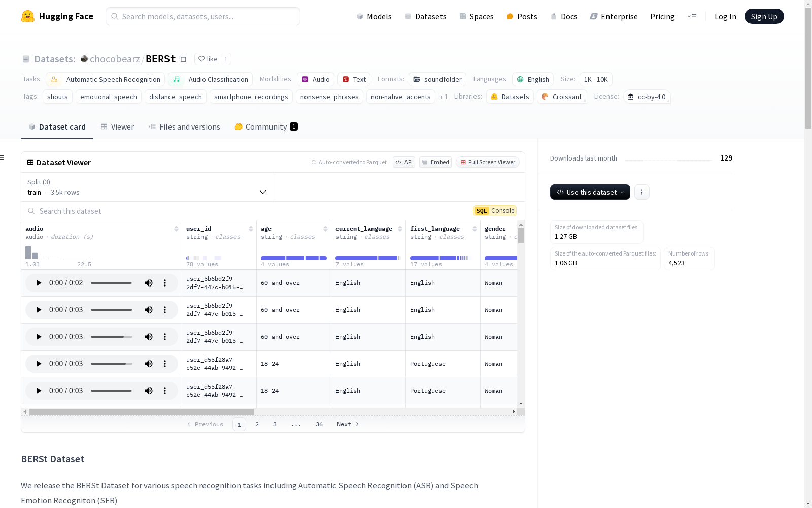Image resolution: width=812 pixels, height=508 pixels.
Task: Switch to the Files and versions tab
Action: [184, 127]
